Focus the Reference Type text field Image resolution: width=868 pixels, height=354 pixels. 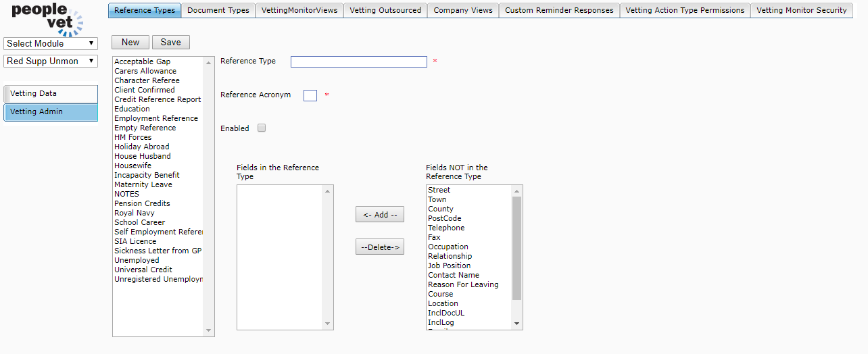tap(359, 62)
